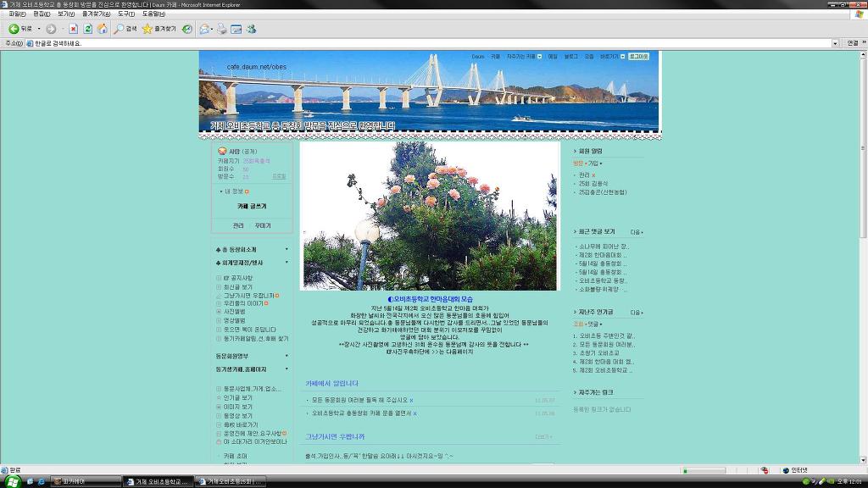
Task: Open the 사진앨범 board link
Action: click(x=234, y=312)
